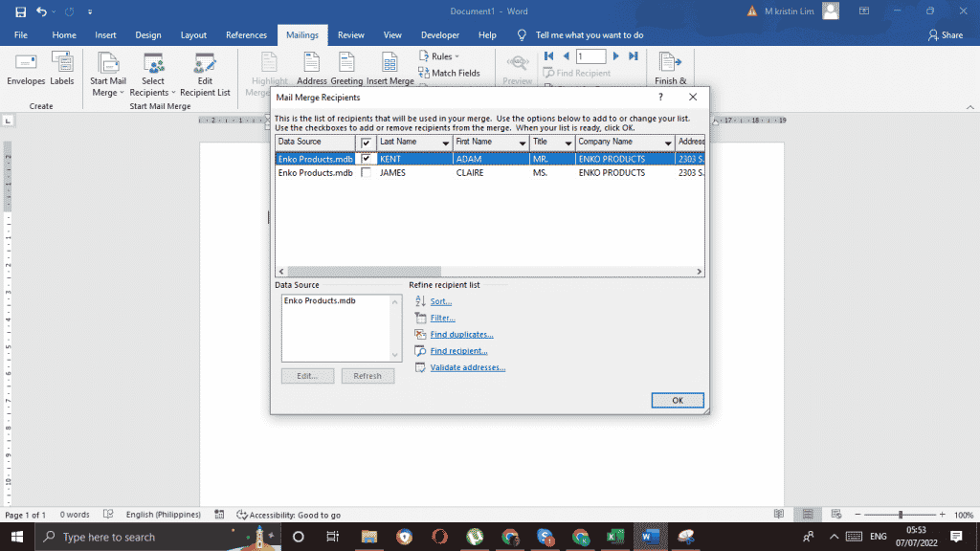The image size is (980, 551).
Task: Confirm recipients with the OK button
Action: 677,400
